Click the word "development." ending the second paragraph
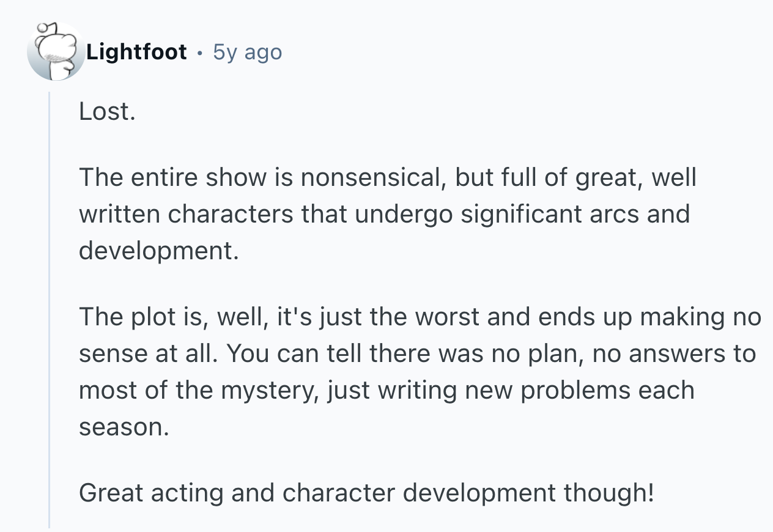 tap(158, 251)
